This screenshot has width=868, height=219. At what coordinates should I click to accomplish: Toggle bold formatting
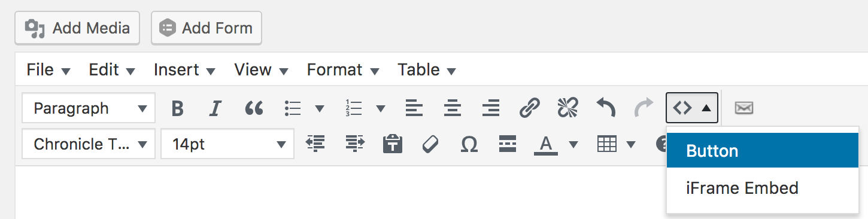[177, 108]
